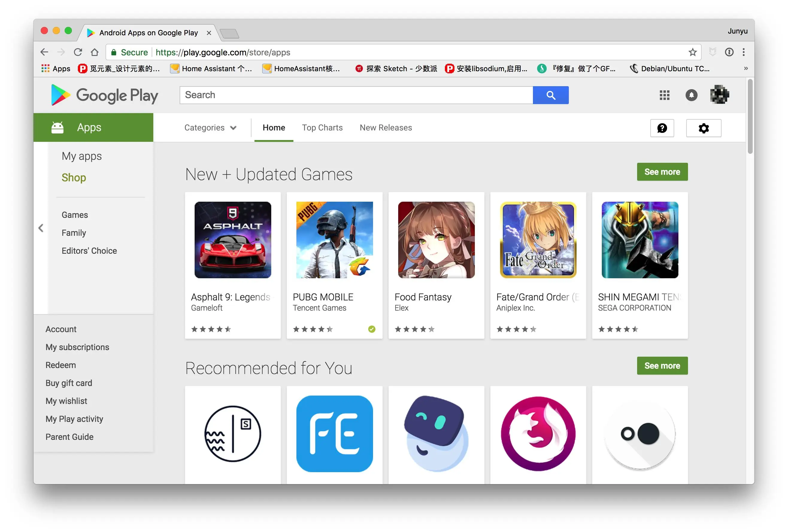Click the Help question mark icon
This screenshot has height=532, width=788.
click(x=662, y=128)
